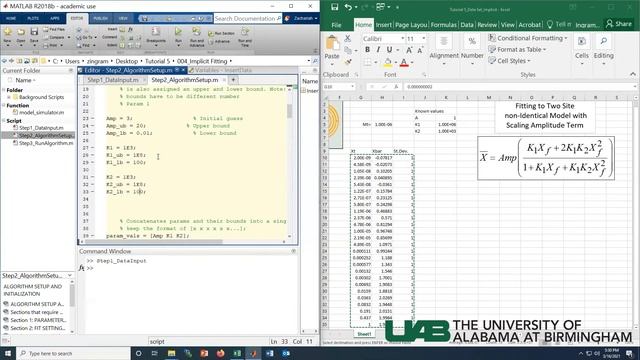Open Conditional Formatting dropdown

click(x=528, y=38)
